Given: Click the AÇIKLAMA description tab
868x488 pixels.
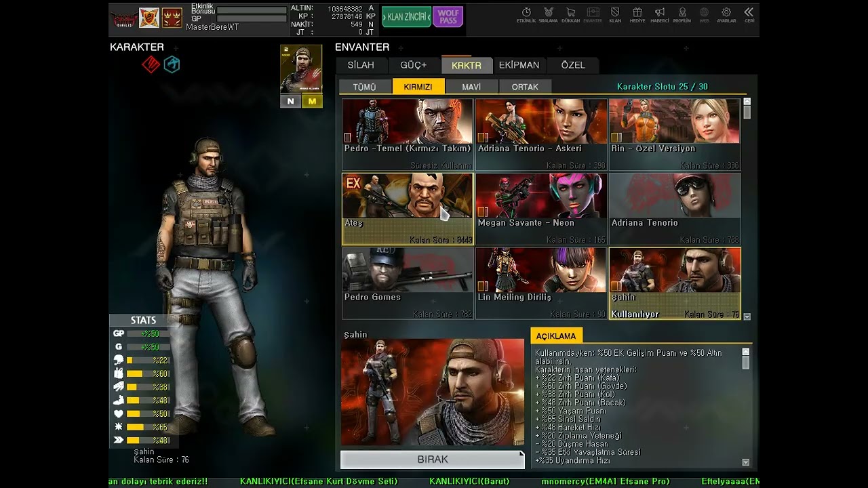Looking at the screenshot, I should 556,335.
